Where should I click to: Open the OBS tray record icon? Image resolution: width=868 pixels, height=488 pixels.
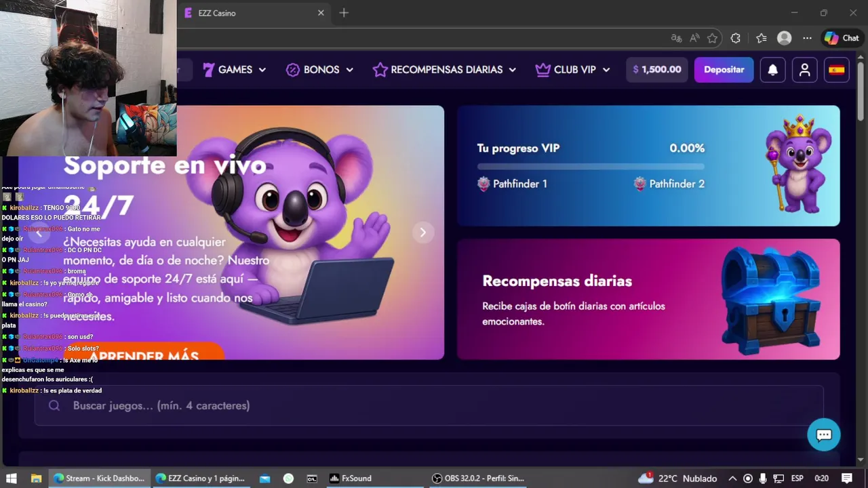[x=748, y=479]
